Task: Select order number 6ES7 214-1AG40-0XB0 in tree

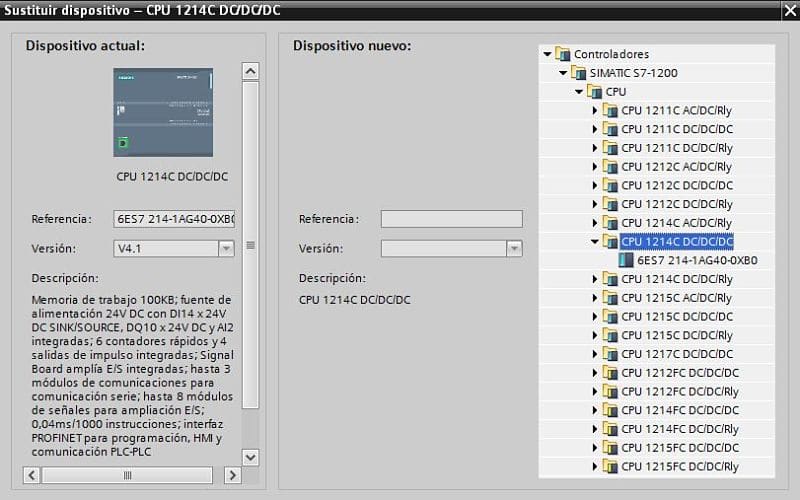Action: coord(697,260)
